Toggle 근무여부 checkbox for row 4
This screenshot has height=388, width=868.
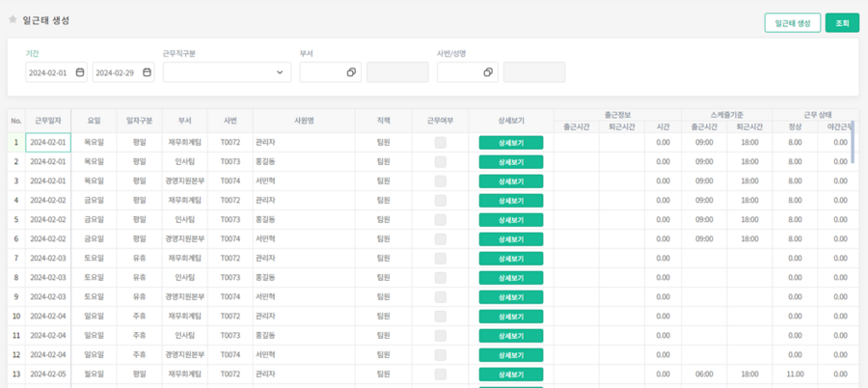440,201
